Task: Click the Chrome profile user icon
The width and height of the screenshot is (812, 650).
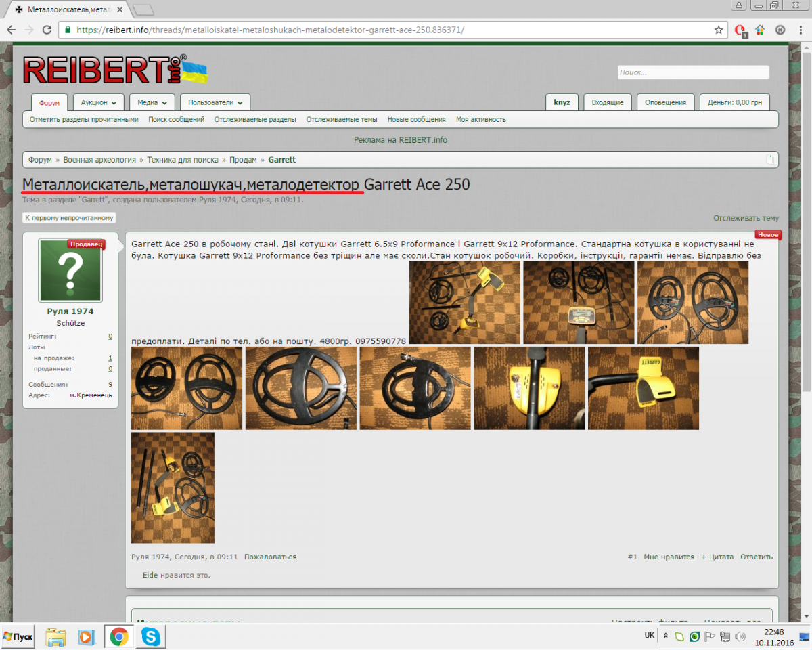Action: (739, 5)
